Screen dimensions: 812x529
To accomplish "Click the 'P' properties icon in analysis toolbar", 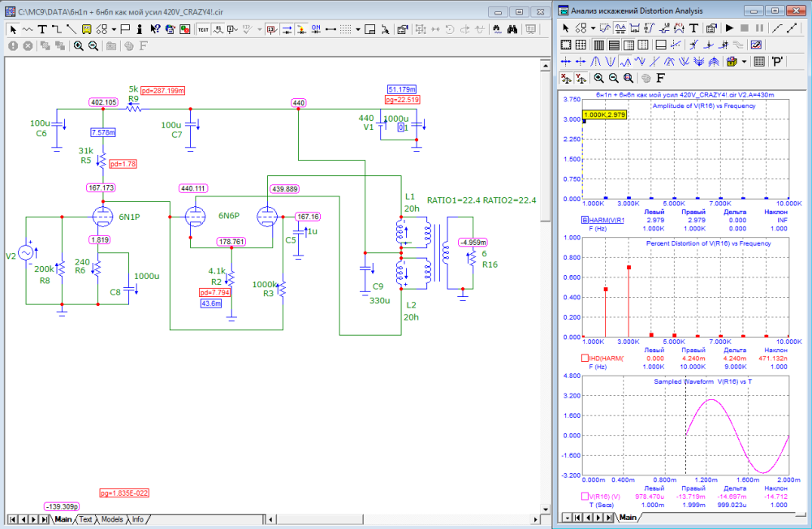I will click(777, 62).
